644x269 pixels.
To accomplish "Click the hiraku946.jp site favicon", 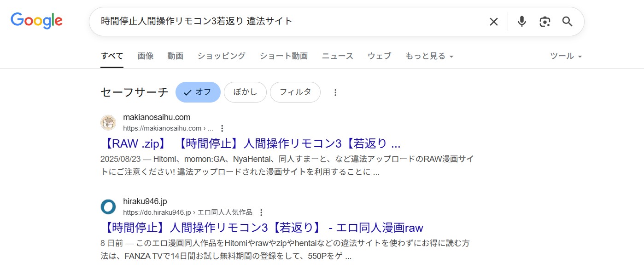I will [108, 207].
